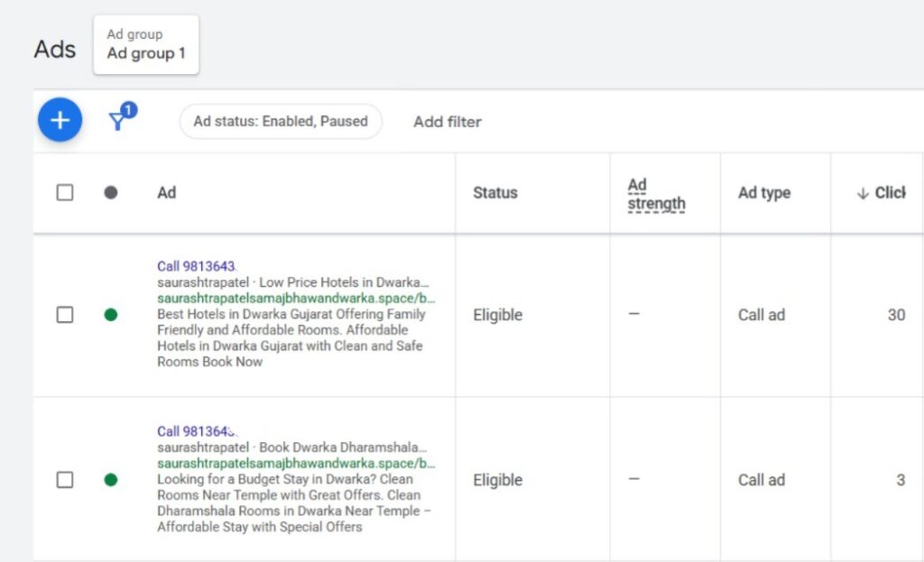Click Eligible status of the first ad
924x562 pixels.
[495, 315]
